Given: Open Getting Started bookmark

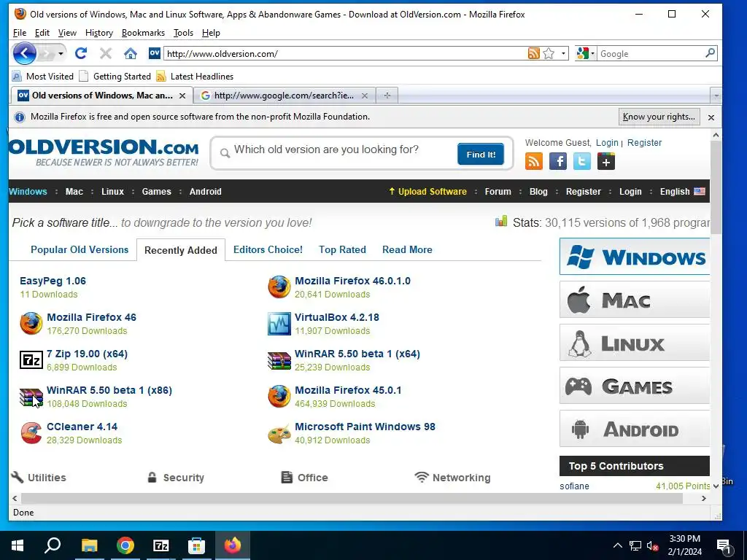Looking at the screenshot, I should [115, 76].
